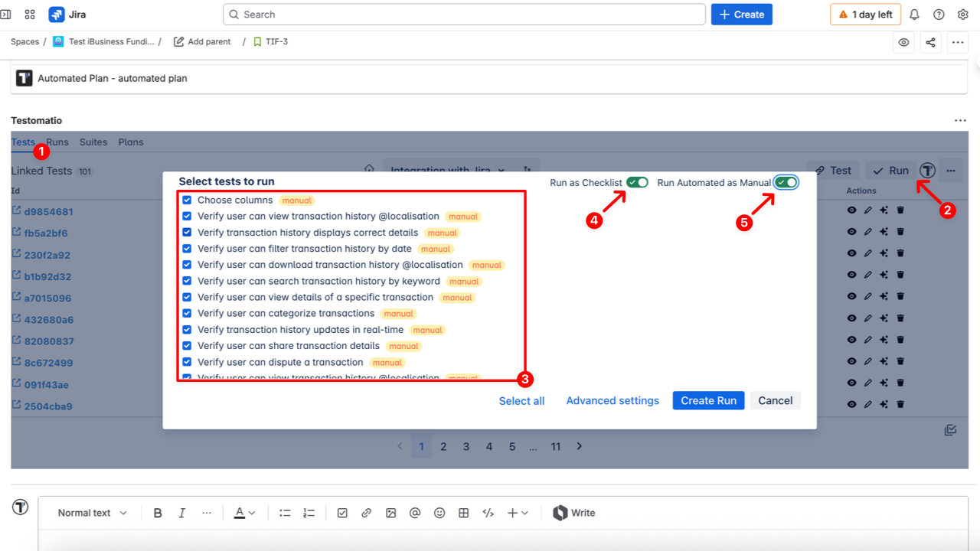Mention a teammate with the @ icon

point(415,513)
